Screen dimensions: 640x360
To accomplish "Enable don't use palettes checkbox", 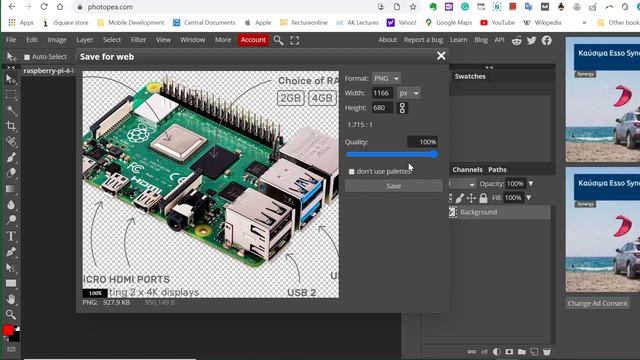I will coord(351,171).
